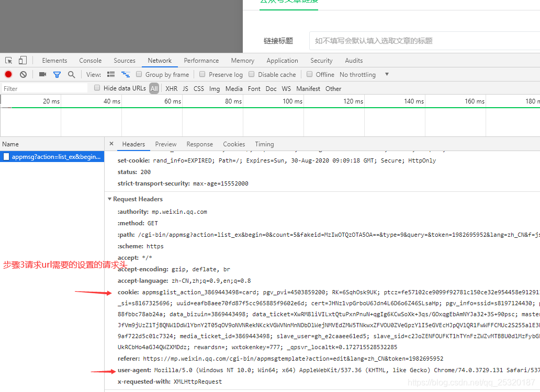Filter requests by Img

[x=214, y=89]
